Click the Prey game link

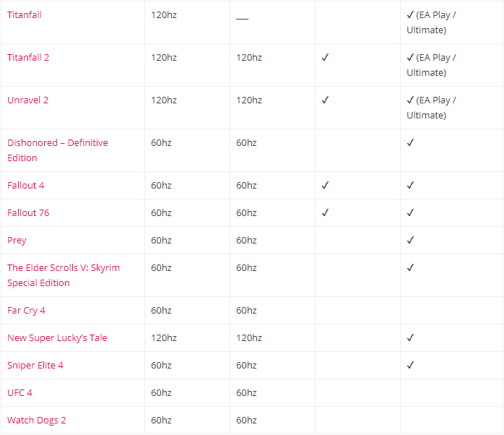click(x=17, y=241)
